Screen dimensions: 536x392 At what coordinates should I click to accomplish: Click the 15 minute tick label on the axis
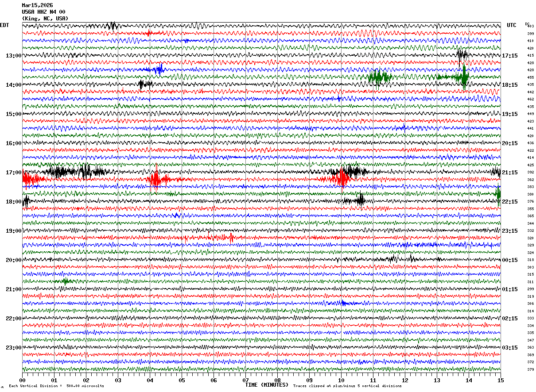coord(500,380)
